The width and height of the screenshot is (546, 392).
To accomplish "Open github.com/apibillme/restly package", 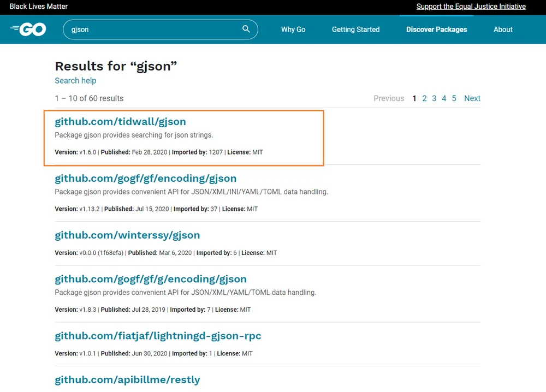I will (127, 379).
